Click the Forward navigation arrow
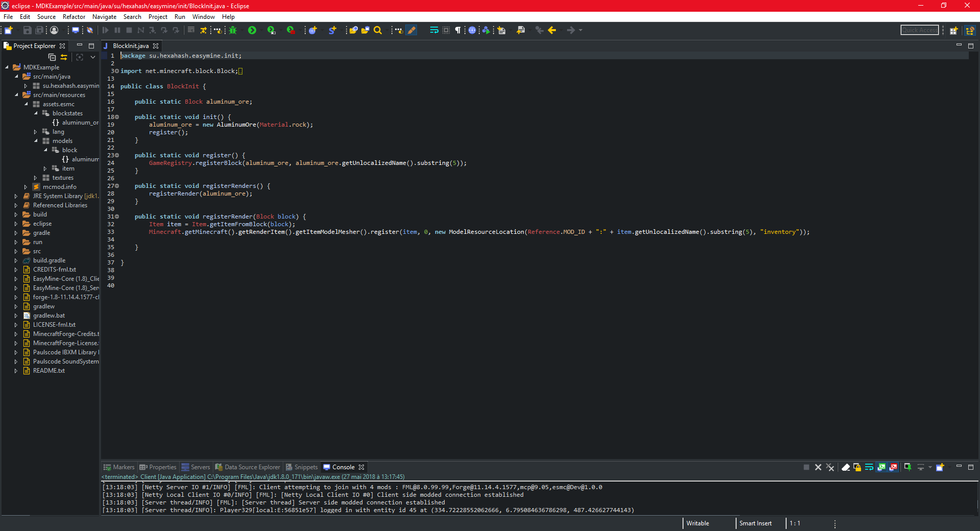 571,30
